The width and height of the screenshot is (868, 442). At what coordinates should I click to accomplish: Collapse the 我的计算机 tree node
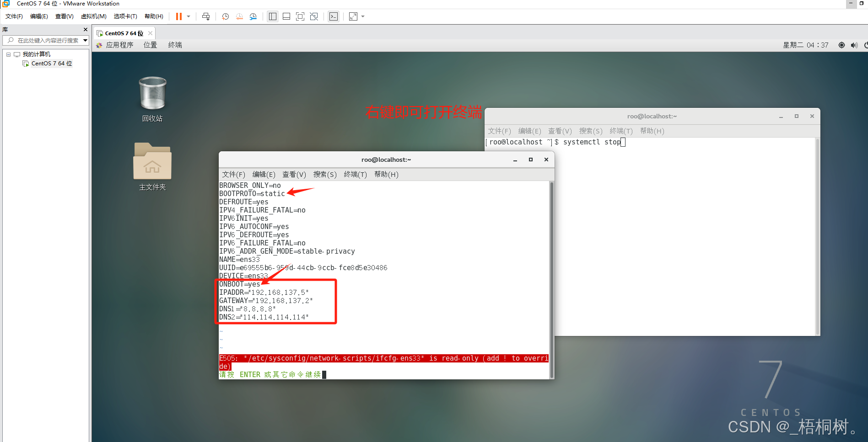(x=8, y=54)
